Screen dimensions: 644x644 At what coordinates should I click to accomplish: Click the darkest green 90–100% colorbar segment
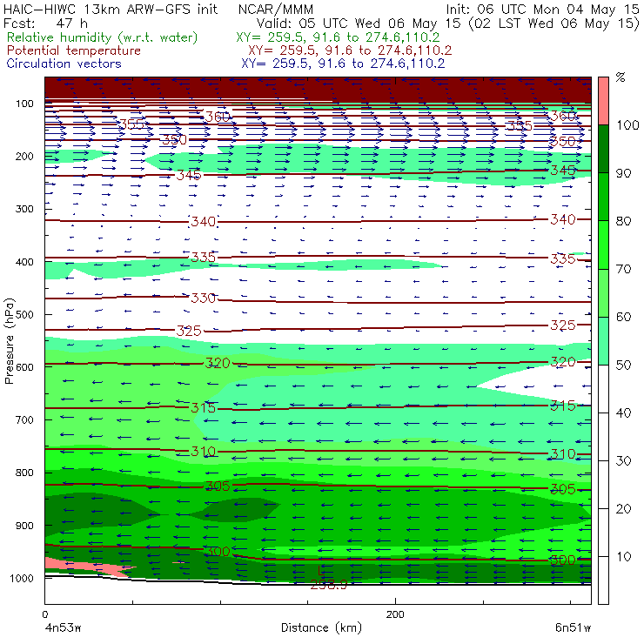tap(603, 149)
